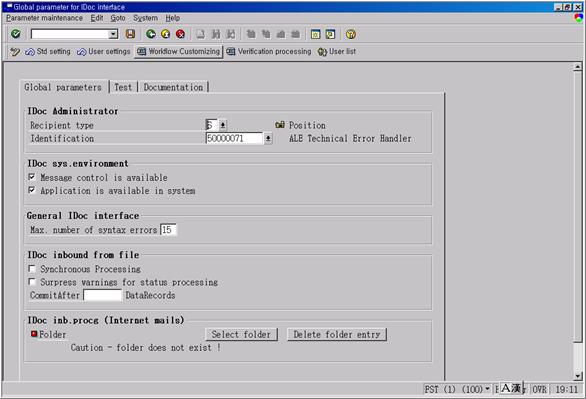Switch to the Documentation tab

pos(173,87)
